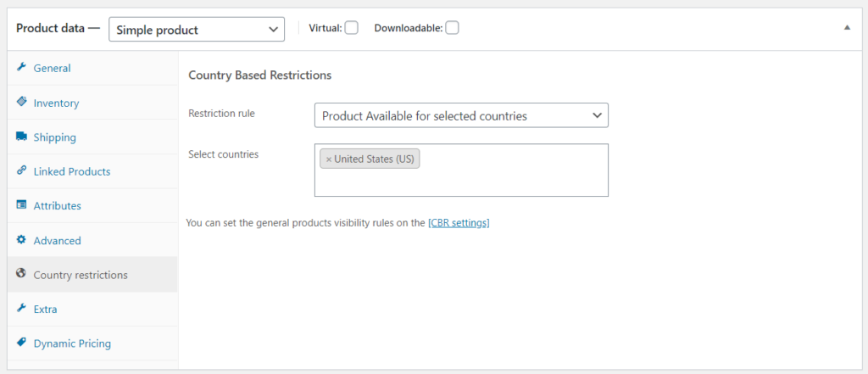Follow the [CBR settings] link
The width and height of the screenshot is (868, 374).
pos(459,223)
